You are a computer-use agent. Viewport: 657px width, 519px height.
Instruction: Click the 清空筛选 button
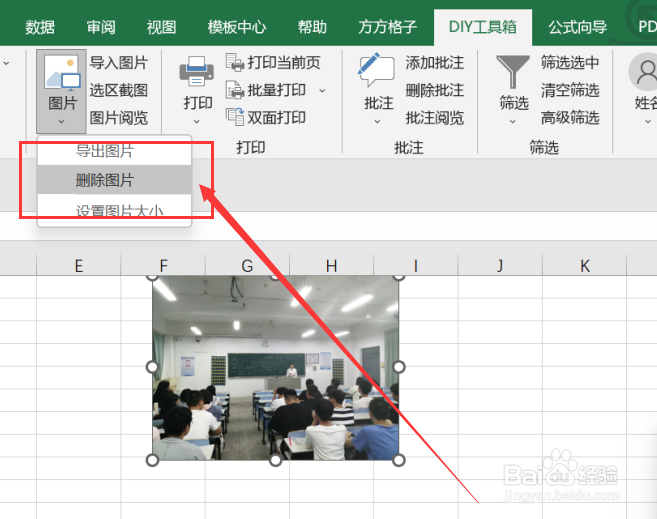pos(570,90)
